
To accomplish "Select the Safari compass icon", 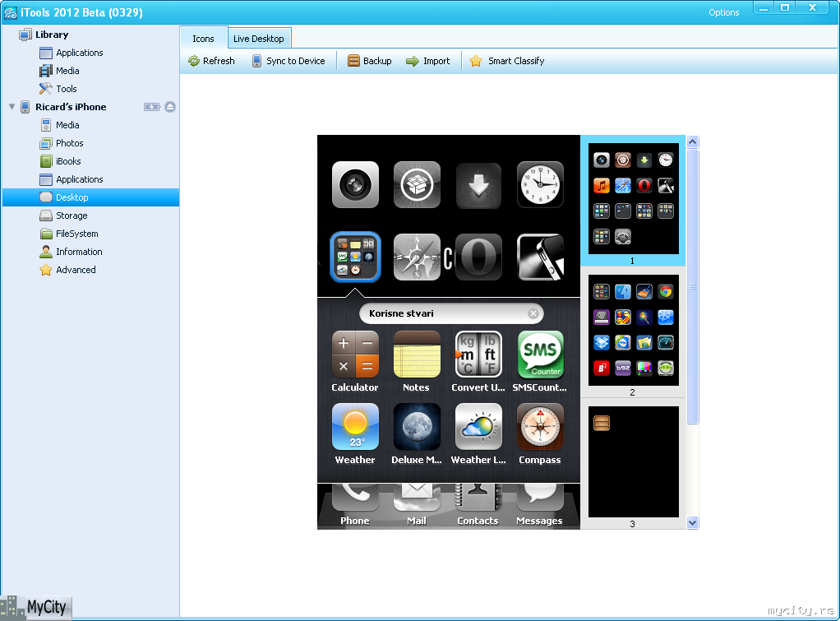I will [417, 257].
